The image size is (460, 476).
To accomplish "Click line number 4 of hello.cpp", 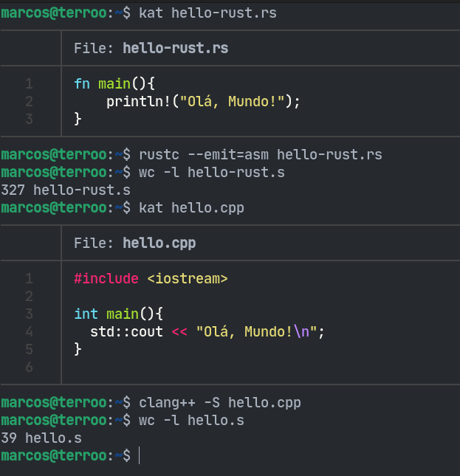I will tap(29, 331).
